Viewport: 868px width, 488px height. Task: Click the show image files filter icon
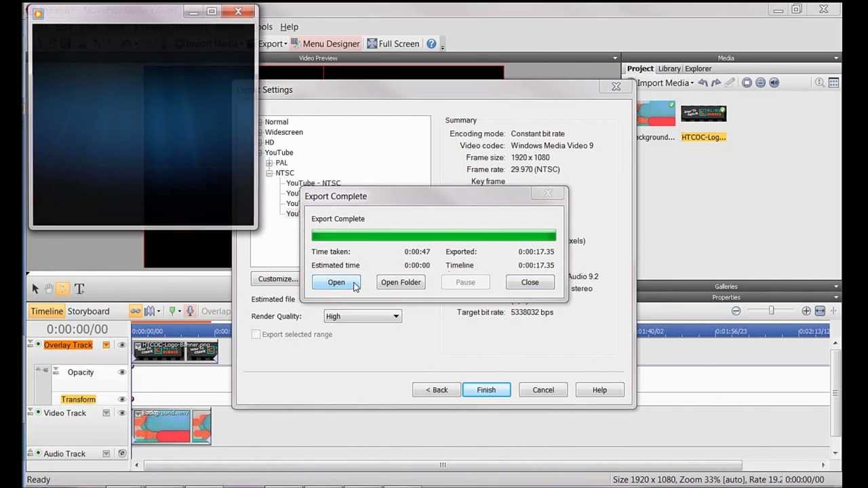click(x=760, y=83)
